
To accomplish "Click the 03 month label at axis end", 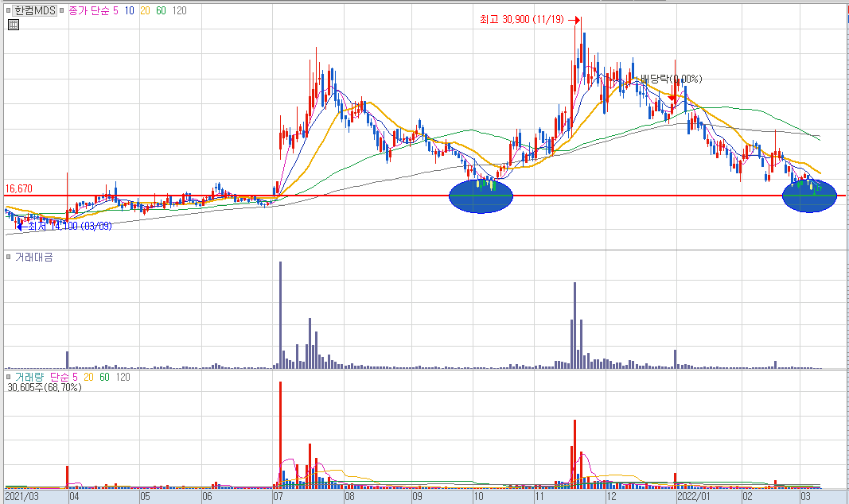I will [806, 496].
